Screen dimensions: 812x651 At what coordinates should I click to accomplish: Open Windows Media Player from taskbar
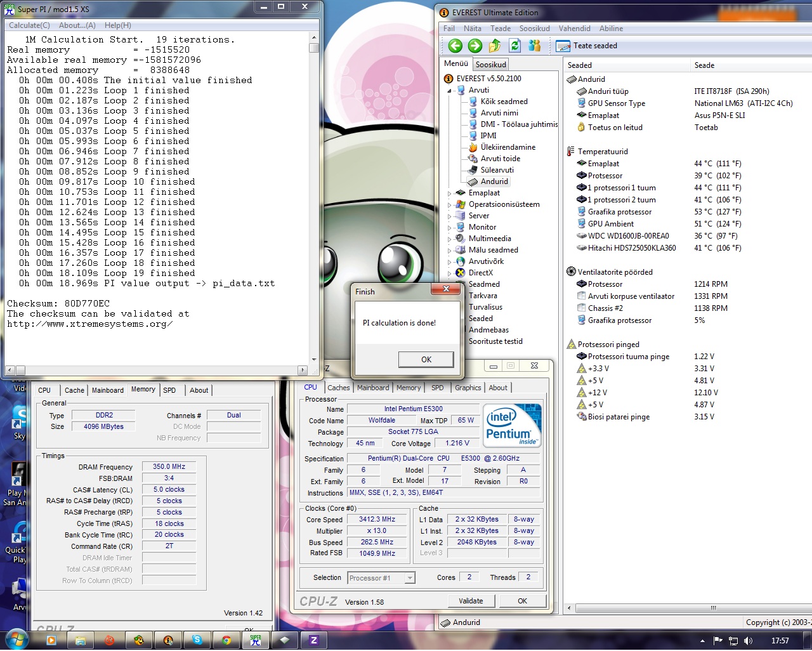coord(51,640)
